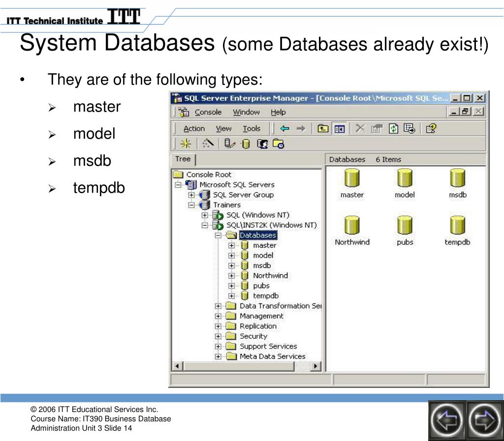
Task: Select tempdb database in the tree
Action: [265, 296]
